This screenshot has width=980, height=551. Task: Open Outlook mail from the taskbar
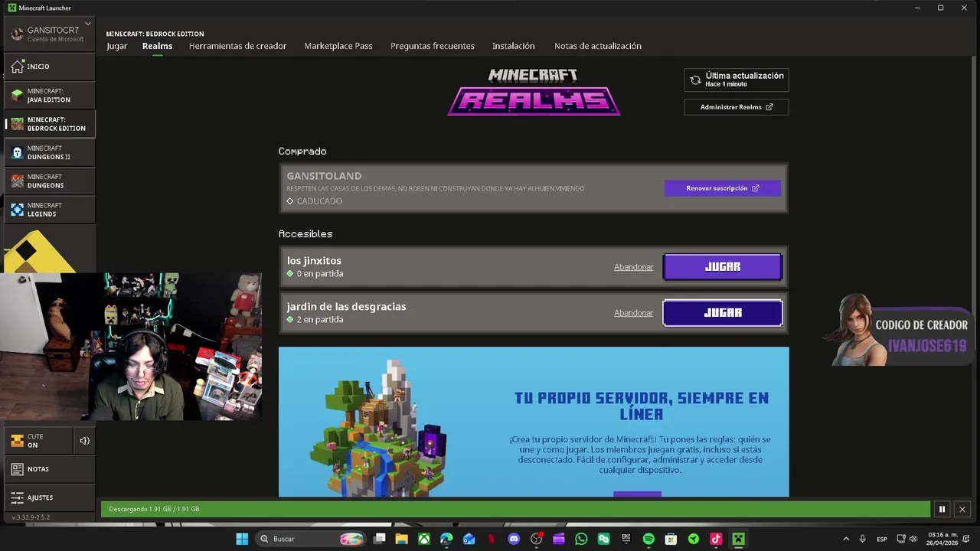tap(469, 539)
